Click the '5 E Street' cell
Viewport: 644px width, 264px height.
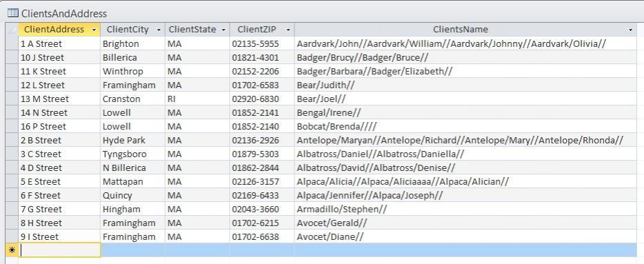coord(59,181)
